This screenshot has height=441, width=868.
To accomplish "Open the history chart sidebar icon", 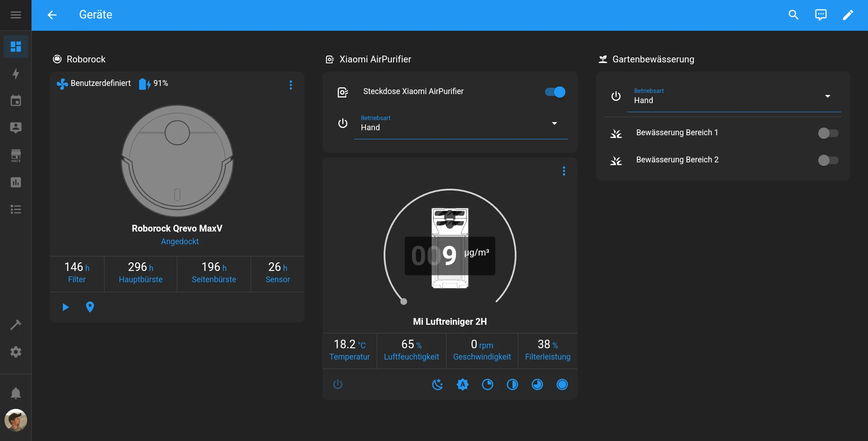I will 16,182.
